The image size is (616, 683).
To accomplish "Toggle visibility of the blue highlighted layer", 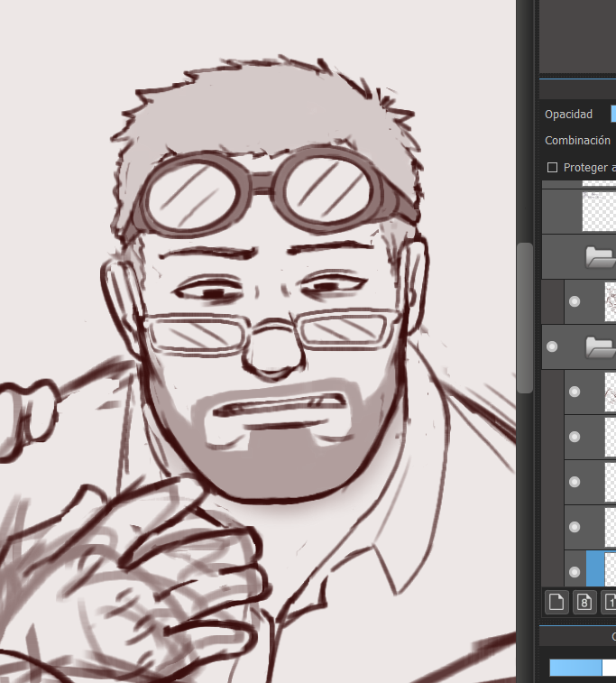I will [x=575, y=572].
